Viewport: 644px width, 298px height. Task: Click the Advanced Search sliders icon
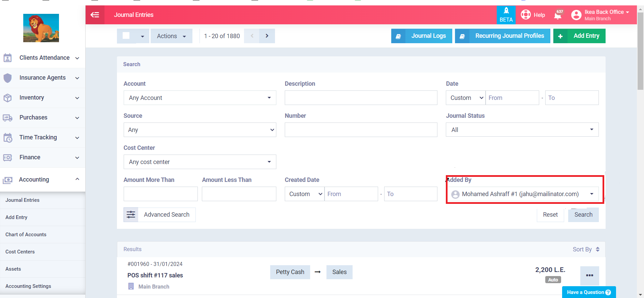pyautogui.click(x=131, y=215)
